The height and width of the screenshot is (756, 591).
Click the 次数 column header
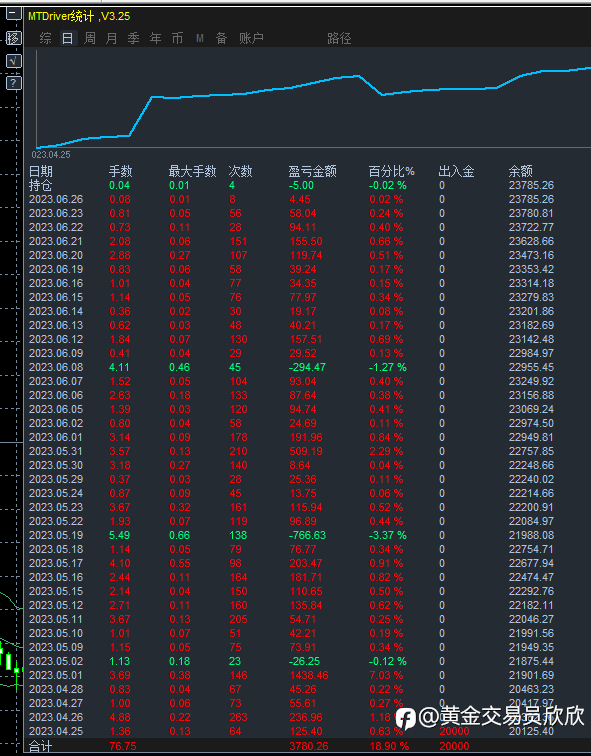pyautogui.click(x=240, y=171)
